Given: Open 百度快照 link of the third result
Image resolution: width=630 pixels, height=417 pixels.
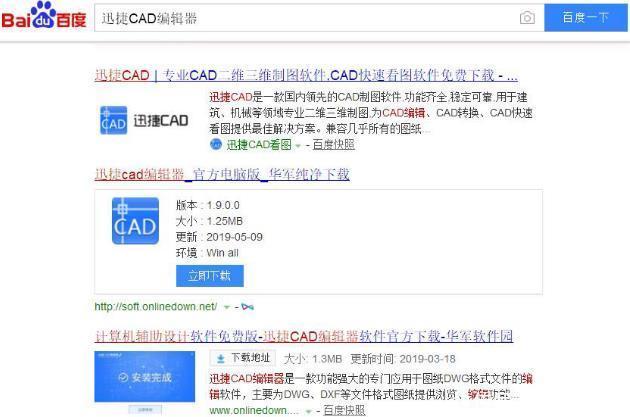Looking at the screenshot, I should (344, 410).
